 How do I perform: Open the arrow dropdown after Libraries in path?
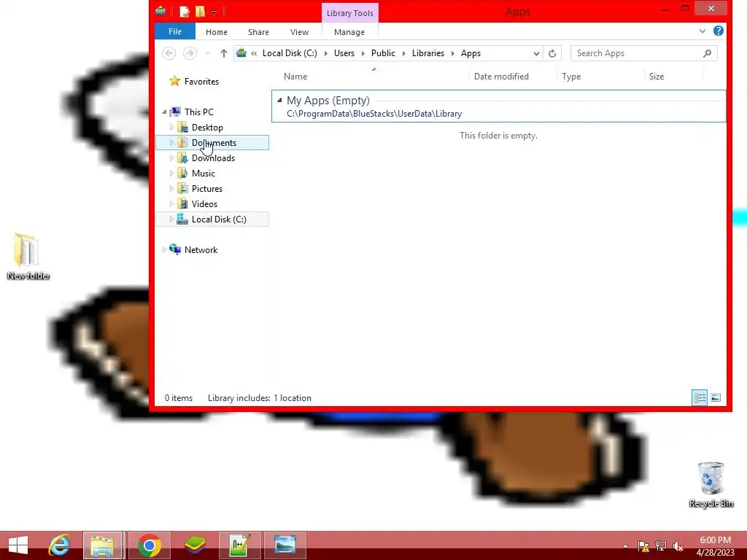pos(452,53)
